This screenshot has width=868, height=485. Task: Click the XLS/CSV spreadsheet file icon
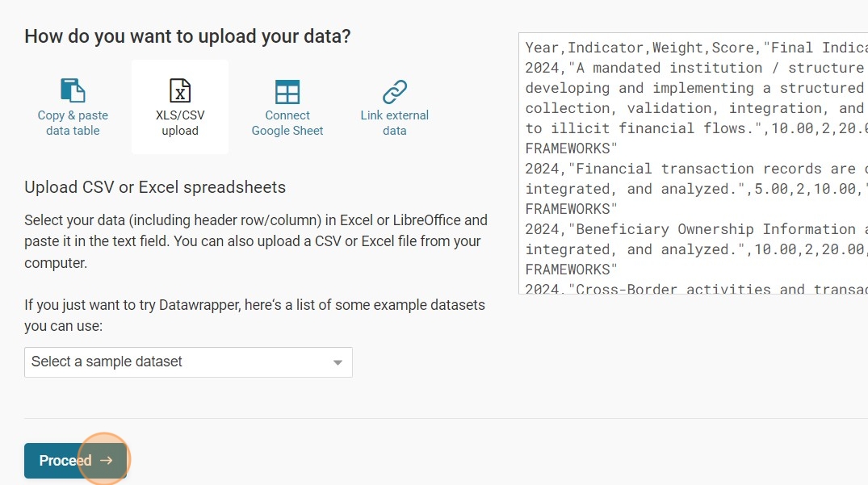coord(179,90)
